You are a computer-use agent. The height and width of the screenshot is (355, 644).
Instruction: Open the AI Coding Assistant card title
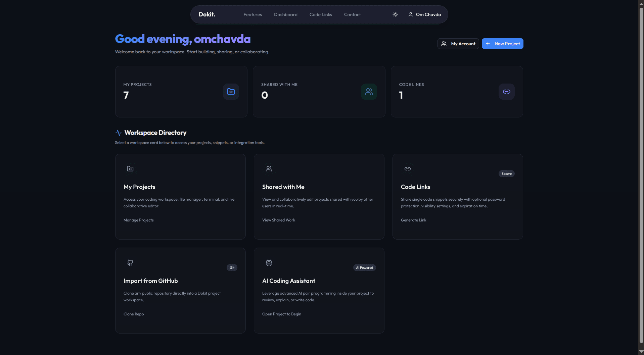[x=288, y=281]
